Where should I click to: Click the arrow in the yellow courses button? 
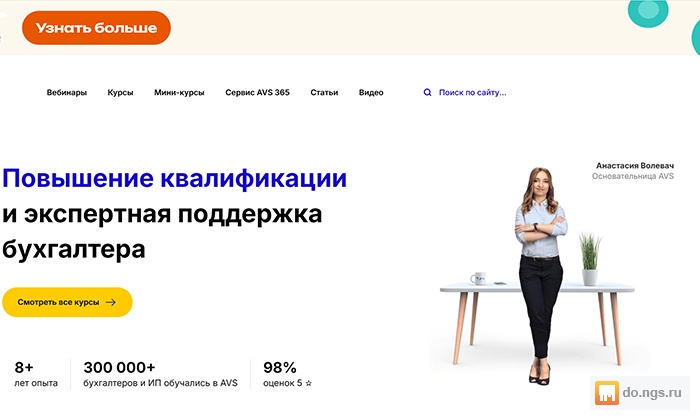click(111, 302)
